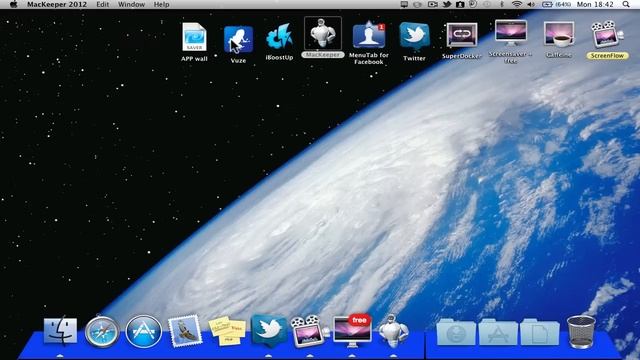Open the Edit menu
The width and height of the screenshot is (640, 360).
(102, 4)
